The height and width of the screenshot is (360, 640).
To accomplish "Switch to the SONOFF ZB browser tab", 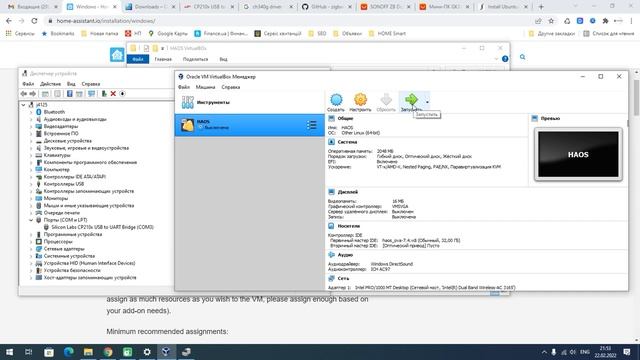I will click(386, 7).
